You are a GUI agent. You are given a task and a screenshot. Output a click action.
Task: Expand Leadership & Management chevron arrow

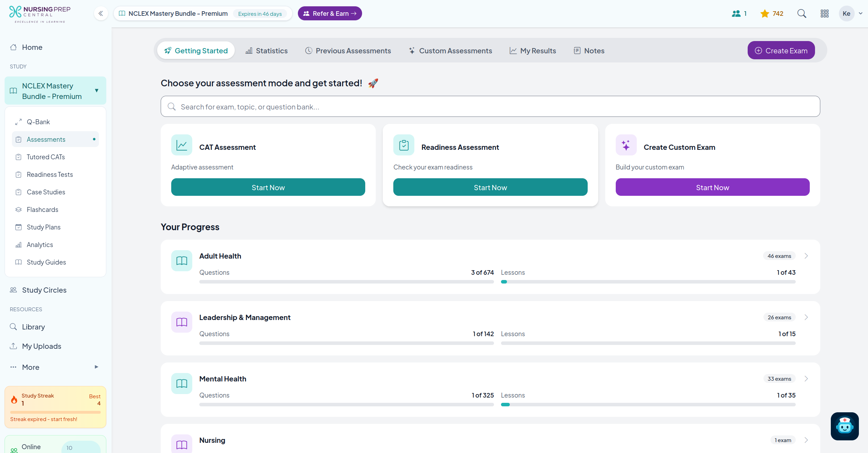click(x=806, y=317)
